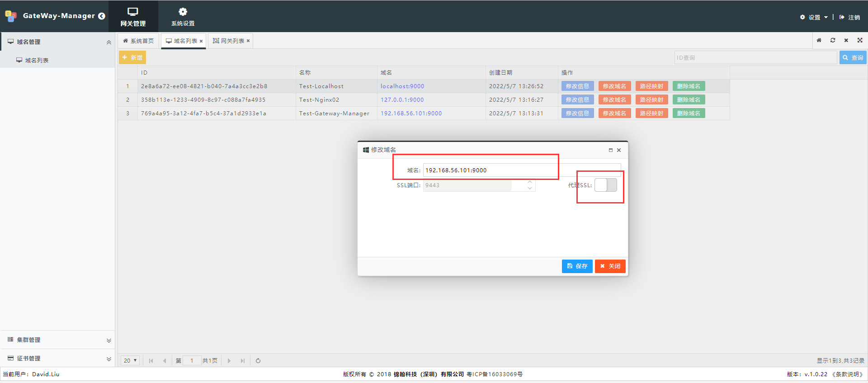Open the 设置 dropdown menu
The width and height of the screenshot is (868, 383).
tap(814, 17)
